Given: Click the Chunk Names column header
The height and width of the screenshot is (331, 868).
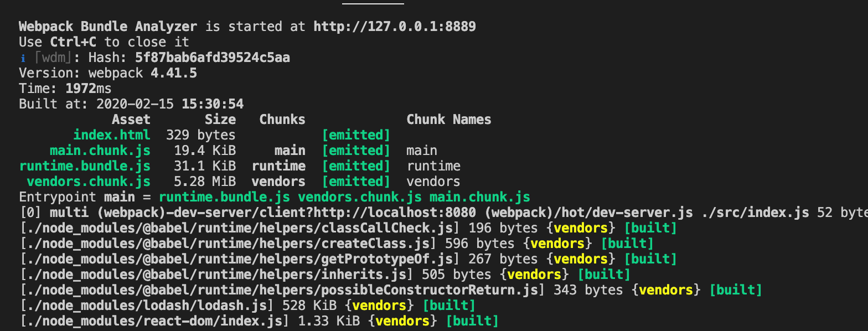Looking at the screenshot, I should tap(448, 120).
